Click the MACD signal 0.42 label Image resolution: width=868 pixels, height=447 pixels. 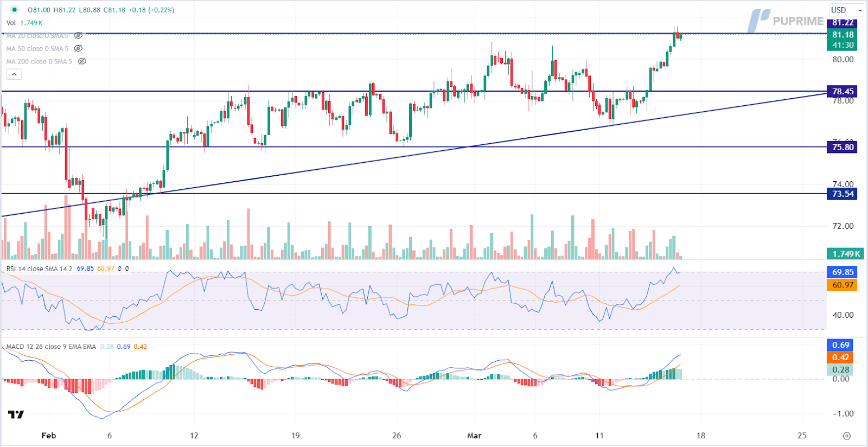click(840, 357)
